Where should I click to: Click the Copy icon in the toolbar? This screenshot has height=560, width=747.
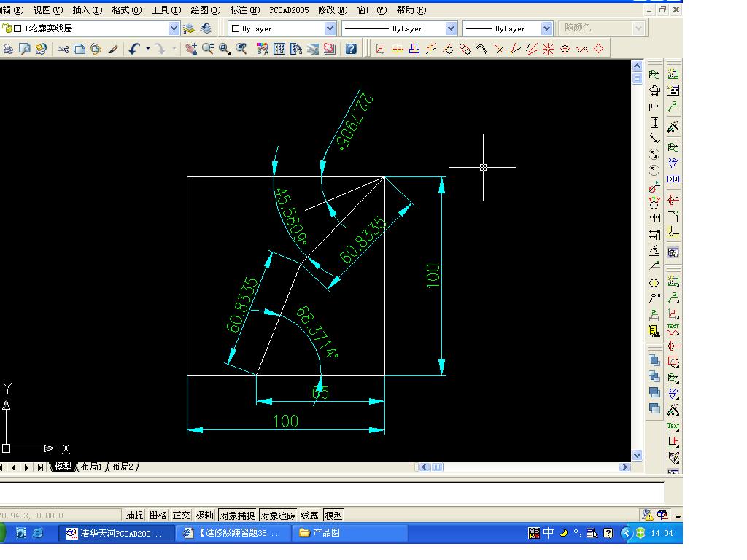point(80,49)
